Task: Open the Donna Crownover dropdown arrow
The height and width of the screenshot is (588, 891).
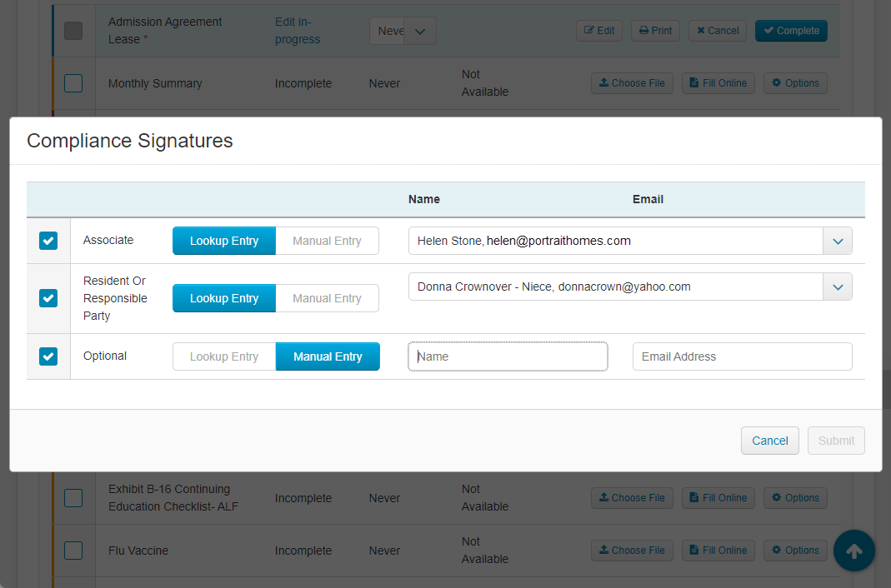Action: click(838, 287)
